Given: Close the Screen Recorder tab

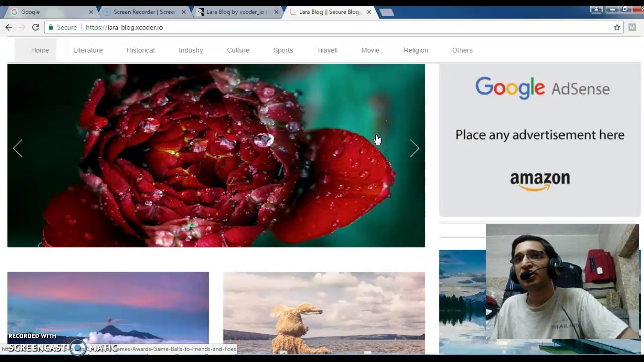Looking at the screenshot, I should (183, 12).
